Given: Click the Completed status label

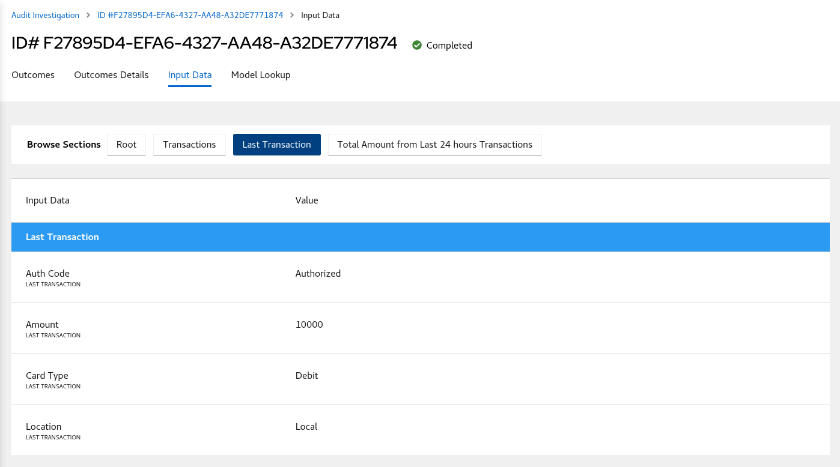Looking at the screenshot, I should pyautogui.click(x=449, y=46).
